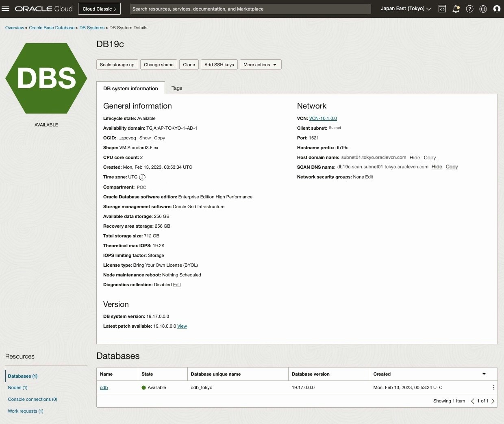Click the POC compartment value

(141, 187)
